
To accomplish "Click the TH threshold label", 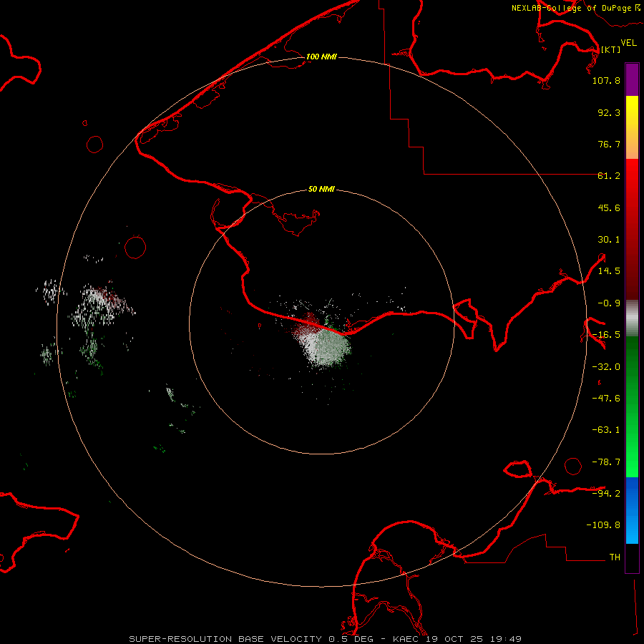I will tap(615, 557).
